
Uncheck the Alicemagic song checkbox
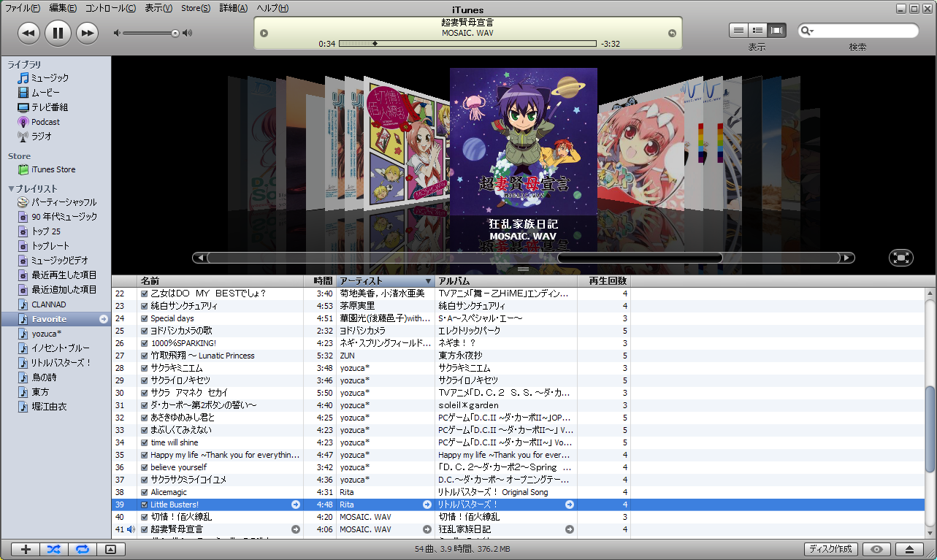145,493
